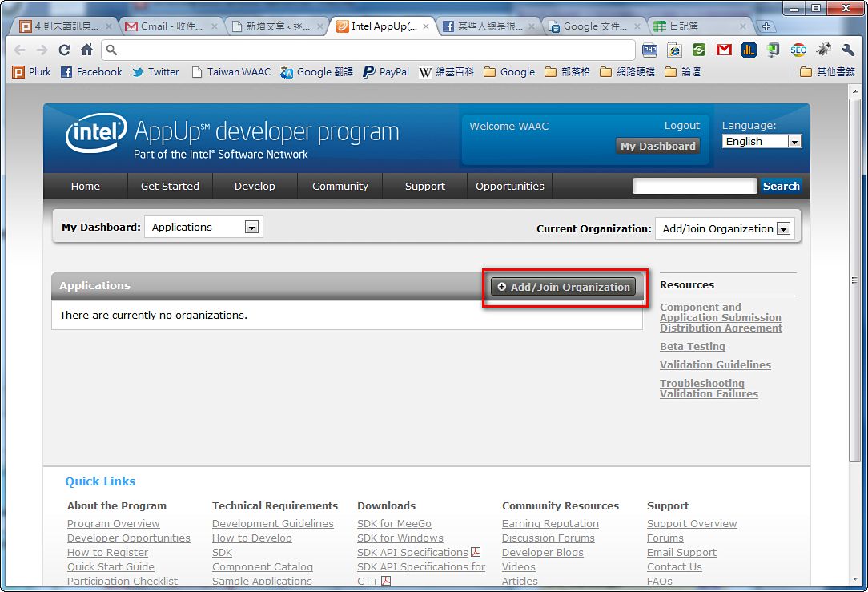Image resolution: width=868 pixels, height=592 pixels.
Task: Open the Quick Start Guide link
Action: (111, 566)
